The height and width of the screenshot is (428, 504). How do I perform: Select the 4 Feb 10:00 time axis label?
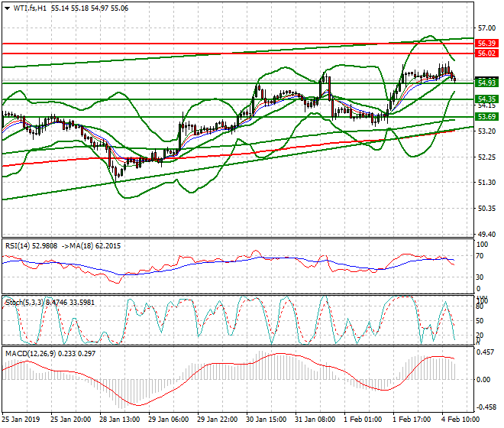(x=460, y=420)
